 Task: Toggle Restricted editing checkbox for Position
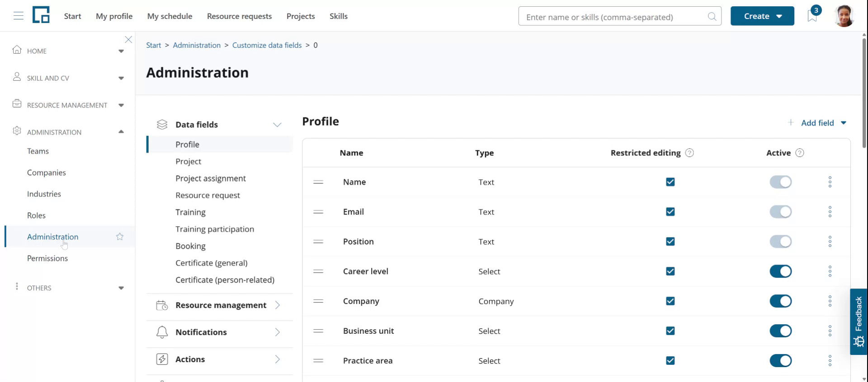point(670,242)
